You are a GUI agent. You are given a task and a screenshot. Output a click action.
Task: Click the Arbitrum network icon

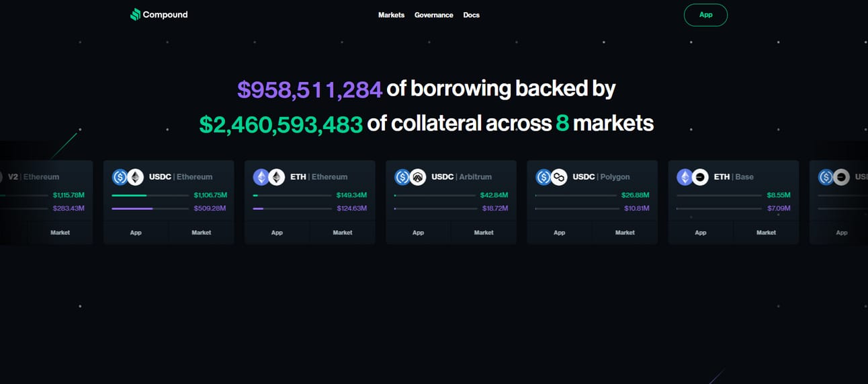[418, 177]
